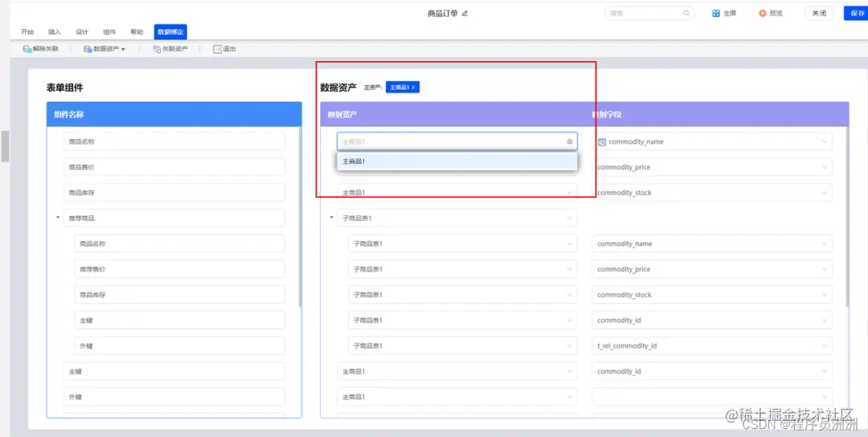868x437 pixels.
Task: Click the 映射字段 column header
Action: (606, 115)
